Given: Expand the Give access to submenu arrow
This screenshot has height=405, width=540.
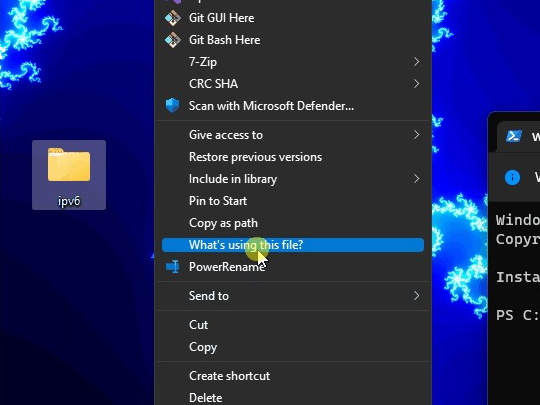Looking at the screenshot, I should coord(416,135).
